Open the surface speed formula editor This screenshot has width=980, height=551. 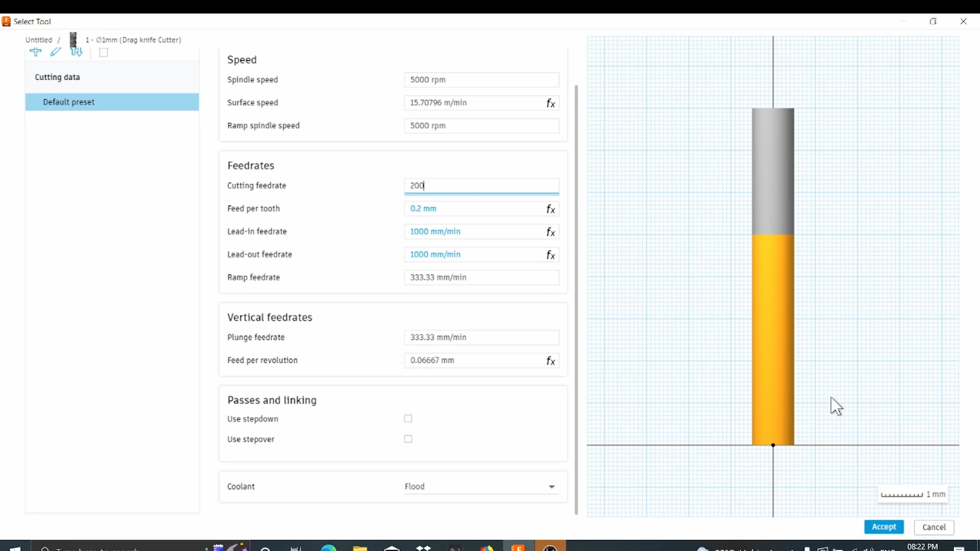(551, 103)
